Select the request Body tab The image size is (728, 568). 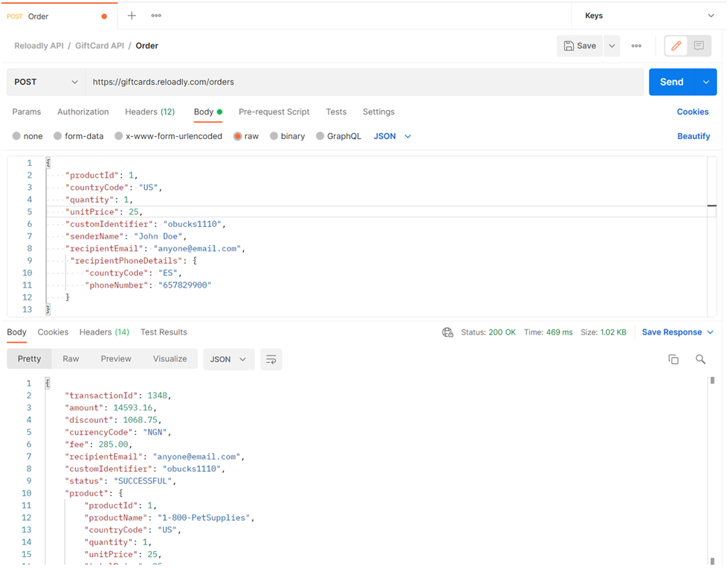(x=208, y=112)
